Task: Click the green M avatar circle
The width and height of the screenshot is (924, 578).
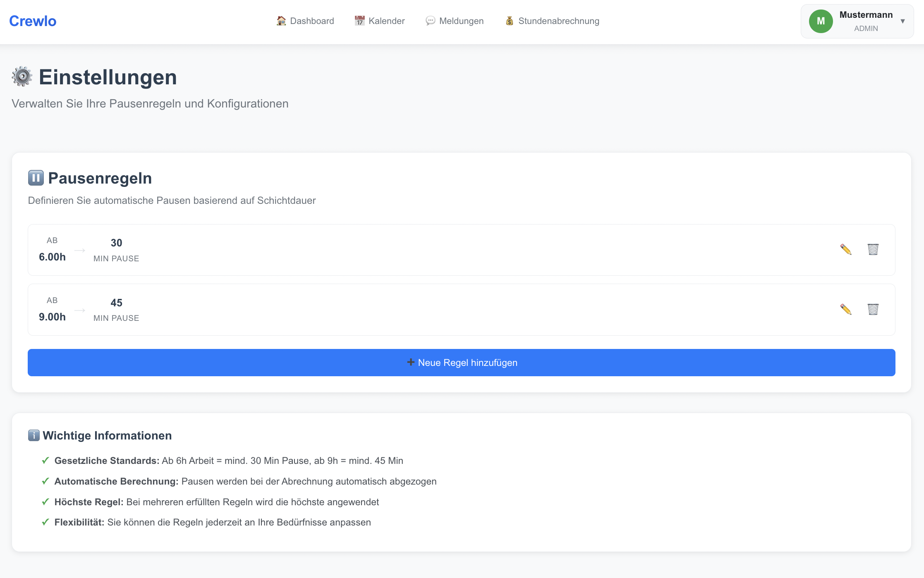Action: tap(821, 21)
